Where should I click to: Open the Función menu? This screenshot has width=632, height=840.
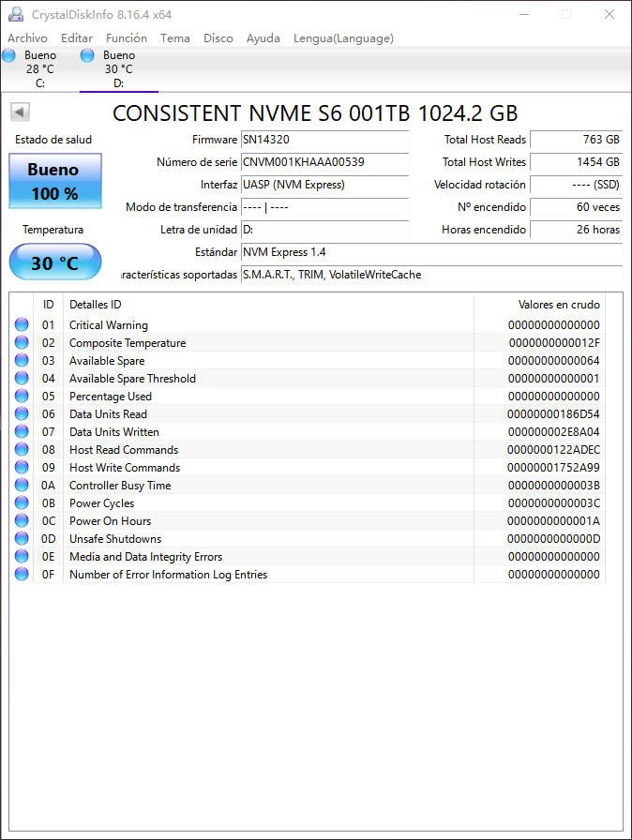(x=127, y=38)
